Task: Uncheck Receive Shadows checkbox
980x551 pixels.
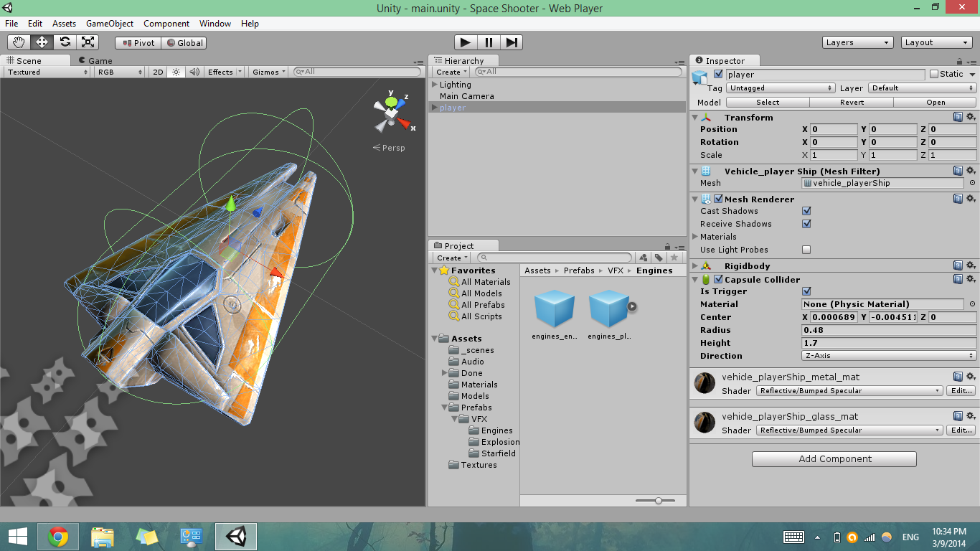Action: [806, 224]
